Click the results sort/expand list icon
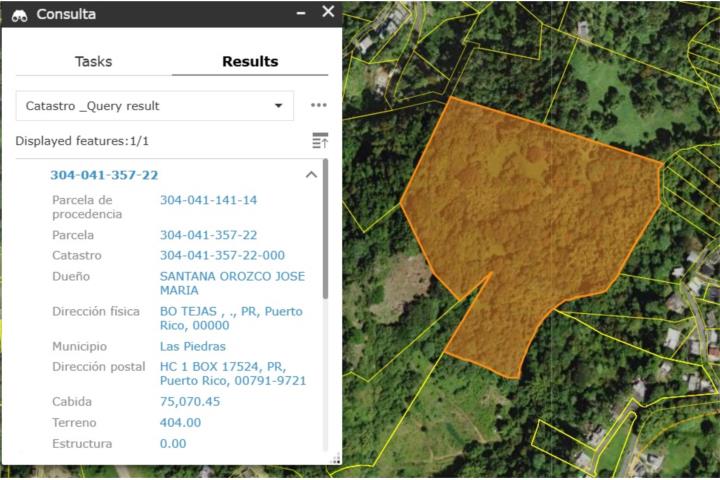The width and height of the screenshot is (720, 480). (x=320, y=141)
